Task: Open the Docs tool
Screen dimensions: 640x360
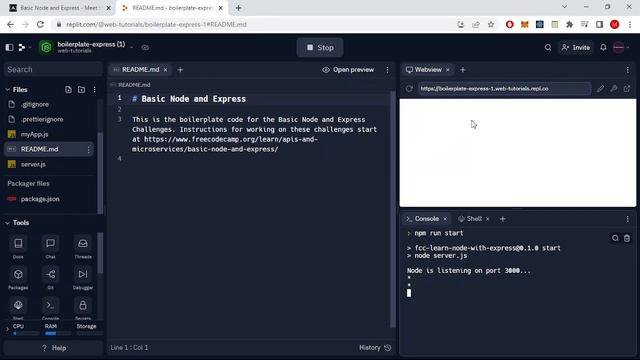Action: tap(18, 247)
